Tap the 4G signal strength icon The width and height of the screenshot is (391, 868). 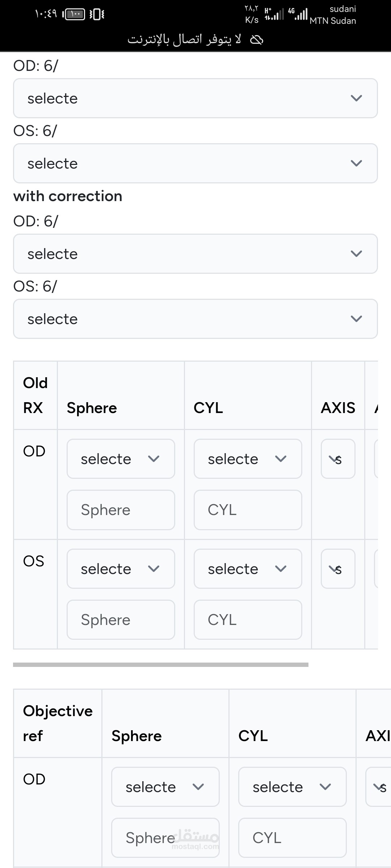(298, 14)
